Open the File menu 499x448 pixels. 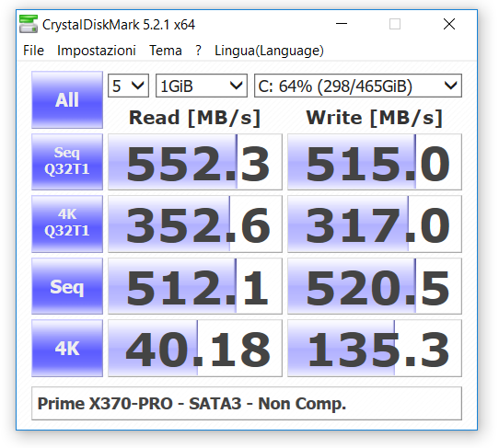[33, 51]
